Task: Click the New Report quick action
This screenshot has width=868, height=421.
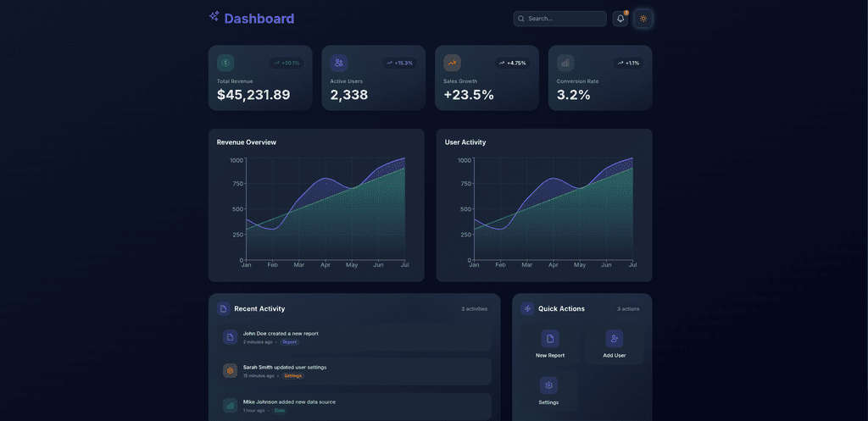Action: (550, 345)
